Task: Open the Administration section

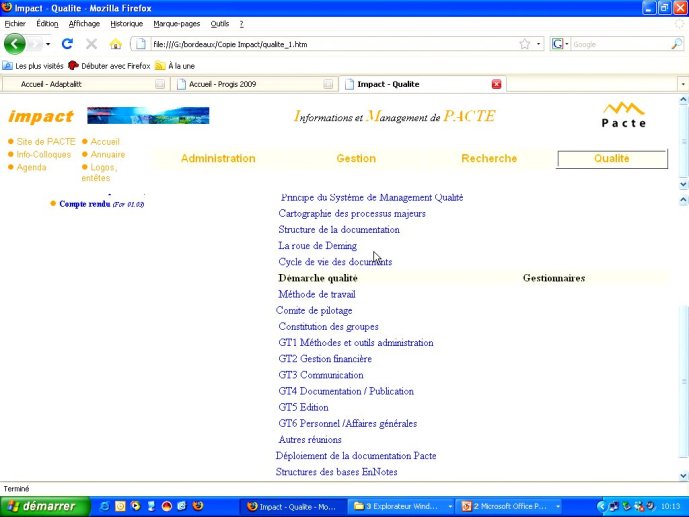Action: pos(218,159)
